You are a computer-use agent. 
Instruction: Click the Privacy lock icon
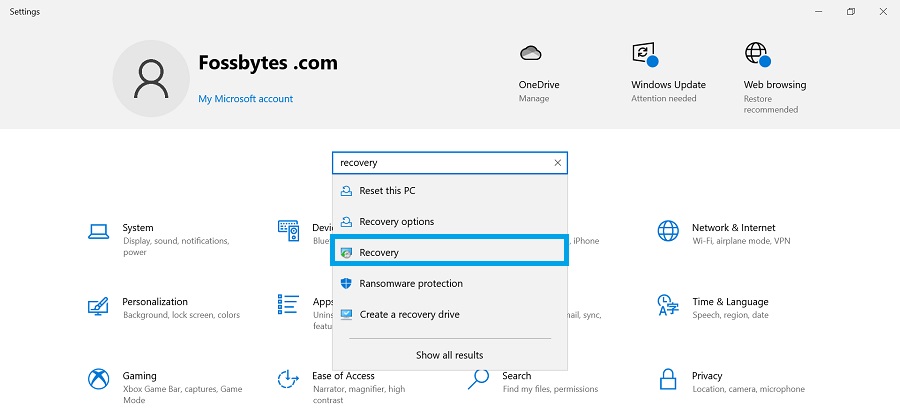coord(668,380)
